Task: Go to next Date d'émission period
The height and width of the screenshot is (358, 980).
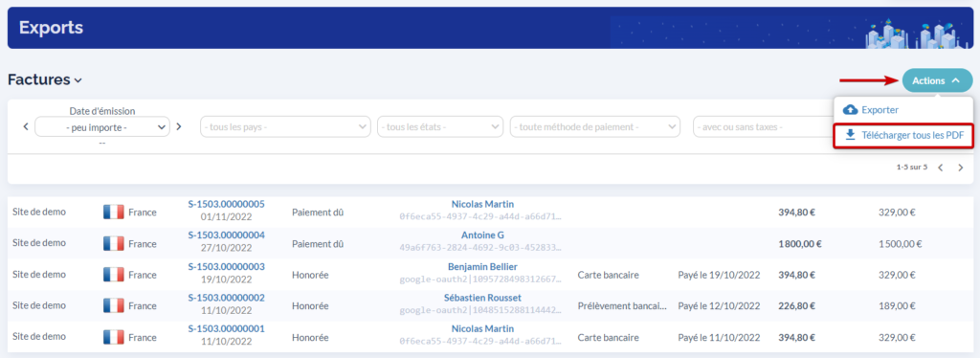Action: 179,126
